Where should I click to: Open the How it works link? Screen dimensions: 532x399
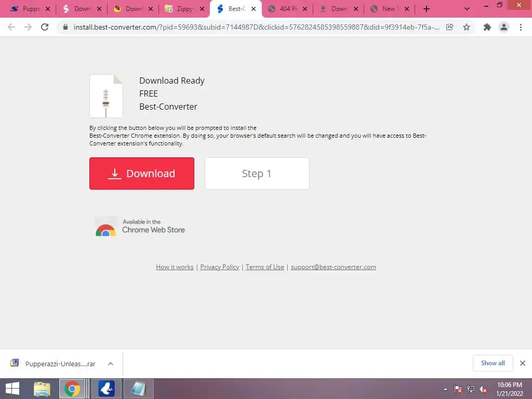point(175,267)
